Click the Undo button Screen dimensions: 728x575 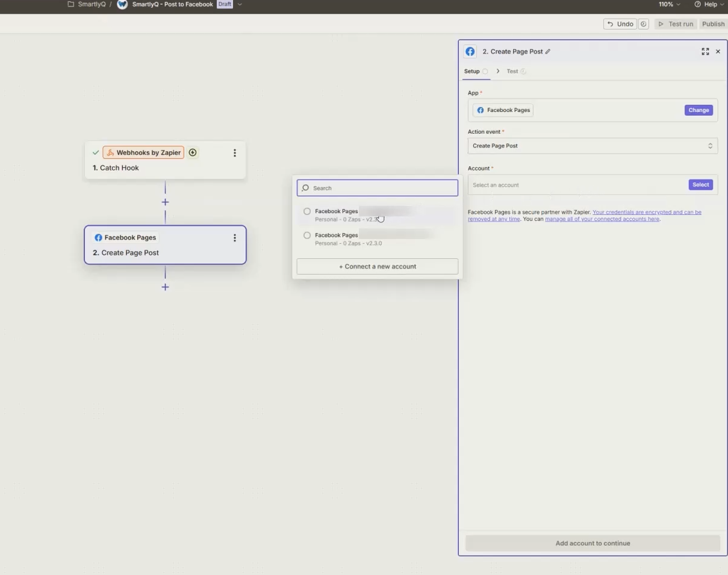tap(620, 24)
